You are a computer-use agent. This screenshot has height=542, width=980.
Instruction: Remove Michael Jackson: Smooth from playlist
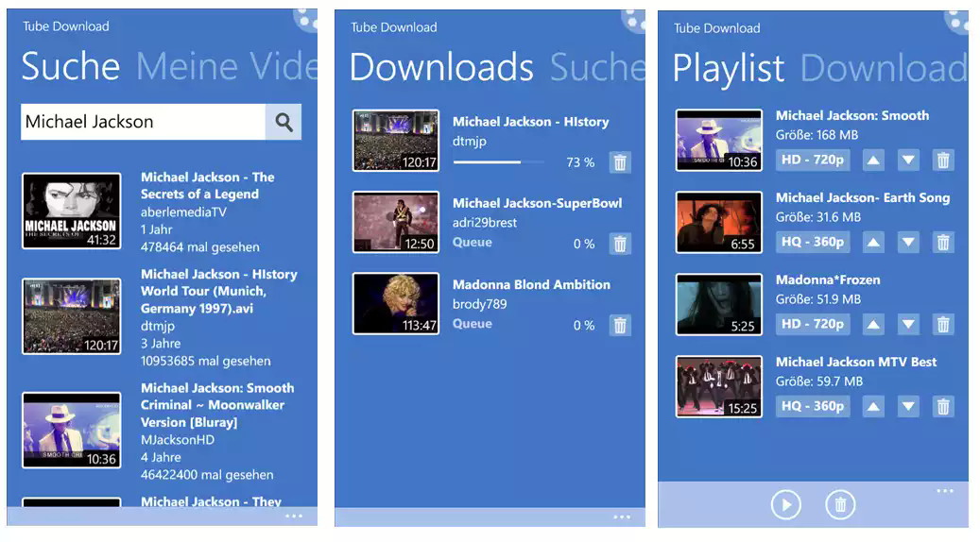(x=943, y=161)
